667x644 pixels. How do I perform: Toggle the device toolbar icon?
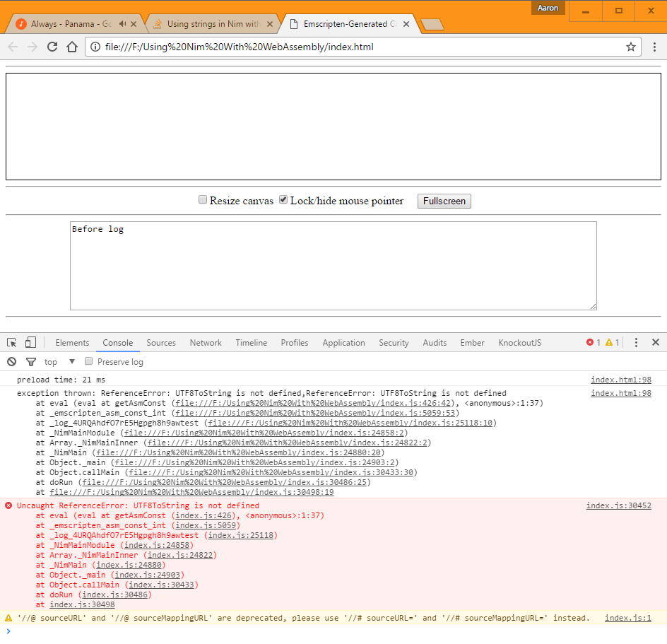[x=29, y=342]
